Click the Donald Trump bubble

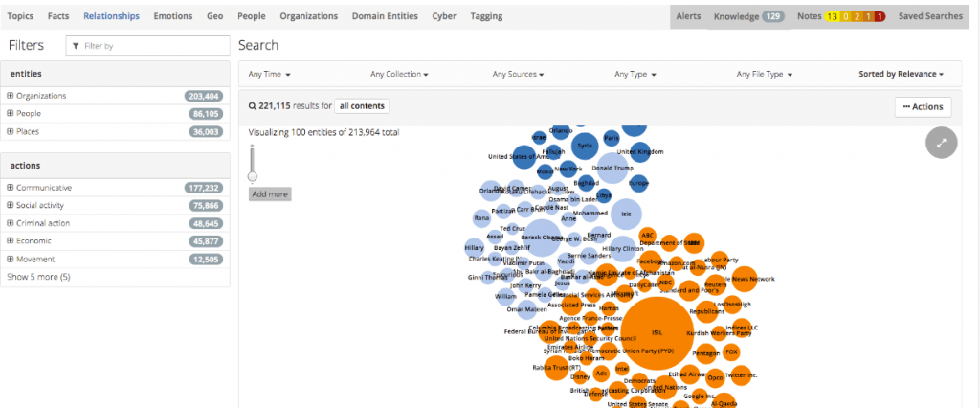pos(612,168)
